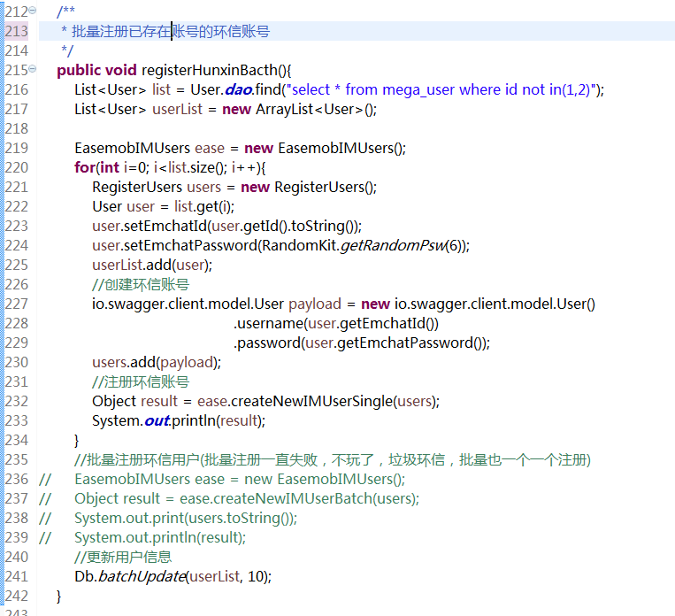The image size is (675, 616).
Task: Collapse the Javadoc comment fold at line 212
Action: [x=32, y=10]
